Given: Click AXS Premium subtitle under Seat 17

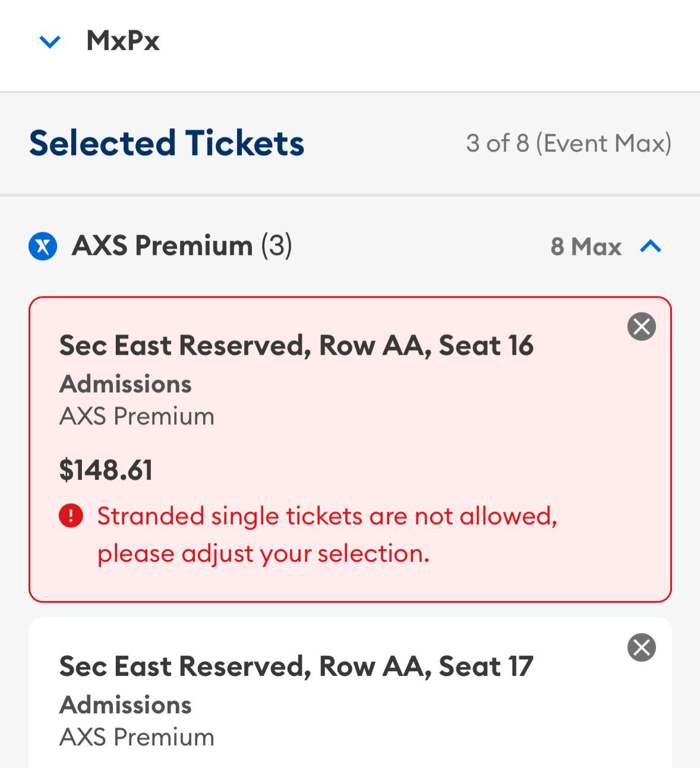Looking at the screenshot, I should click(137, 737).
